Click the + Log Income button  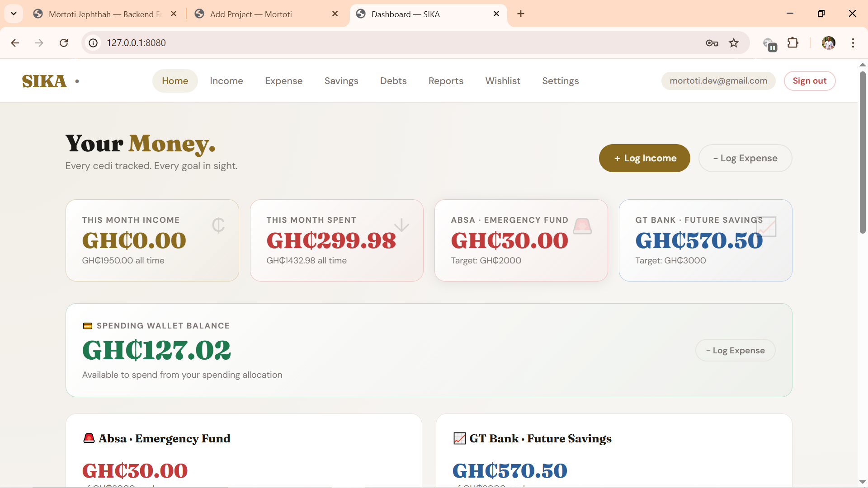click(x=645, y=158)
